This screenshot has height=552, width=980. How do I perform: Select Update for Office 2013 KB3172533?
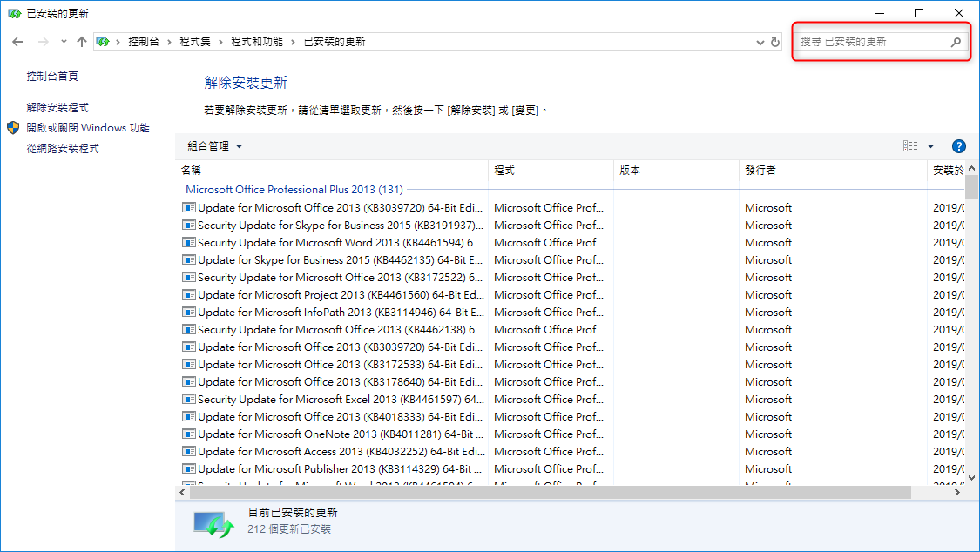[x=340, y=365]
